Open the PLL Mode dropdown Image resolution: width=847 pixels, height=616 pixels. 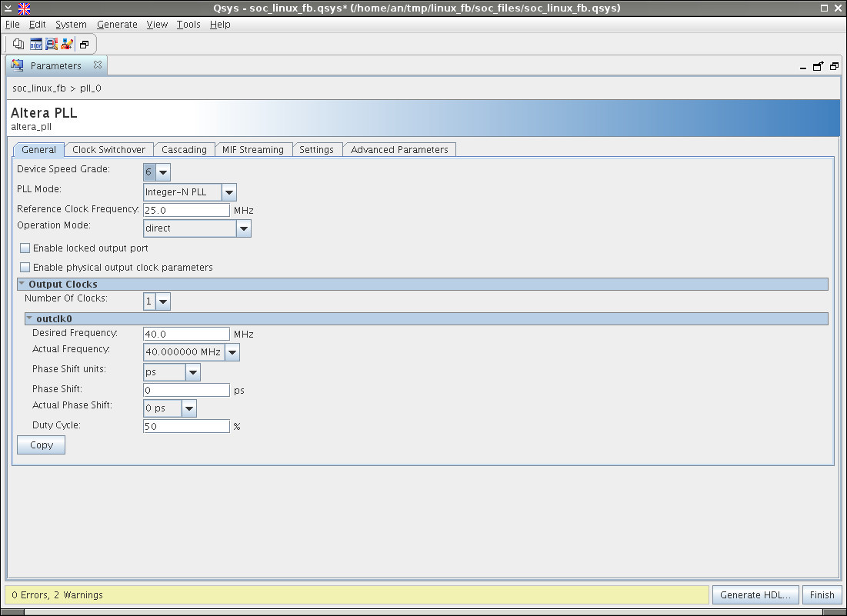[x=229, y=192]
